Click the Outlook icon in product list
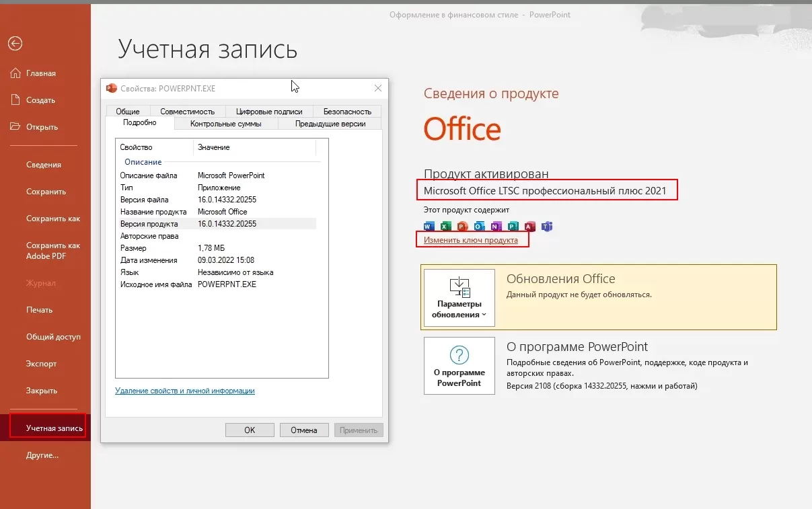This screenshot has height=509, width=812. point(480,227)
